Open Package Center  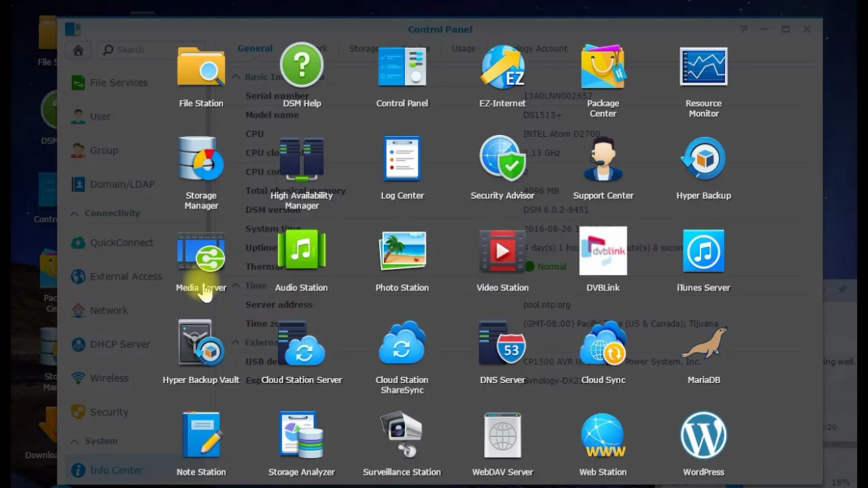(x=603, y=67)
